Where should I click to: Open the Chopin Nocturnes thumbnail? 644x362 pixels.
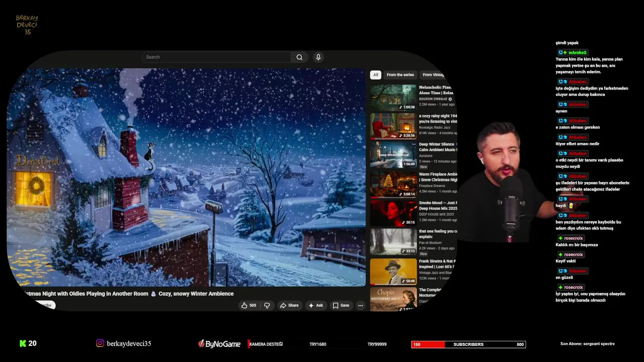393,299
